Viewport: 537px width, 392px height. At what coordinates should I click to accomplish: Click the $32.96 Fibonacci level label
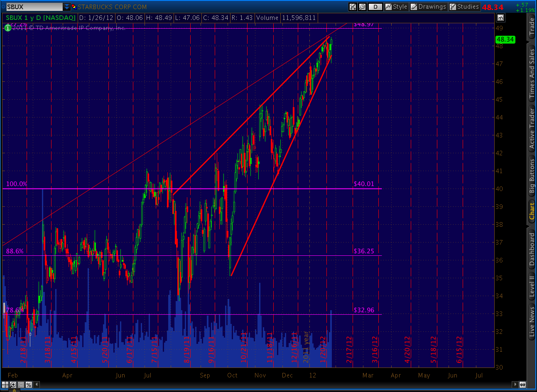tap(364, 310)
